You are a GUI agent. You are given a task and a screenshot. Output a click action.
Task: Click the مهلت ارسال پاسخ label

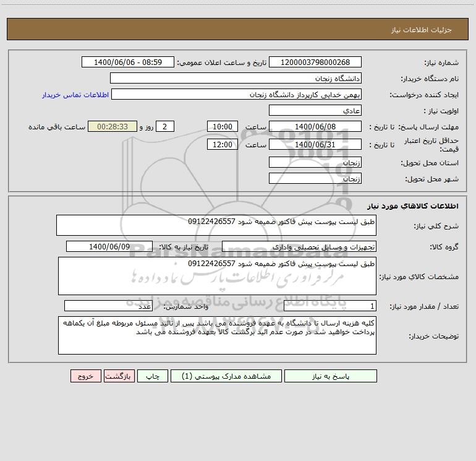pyautogui.click(x=428, y=127)
